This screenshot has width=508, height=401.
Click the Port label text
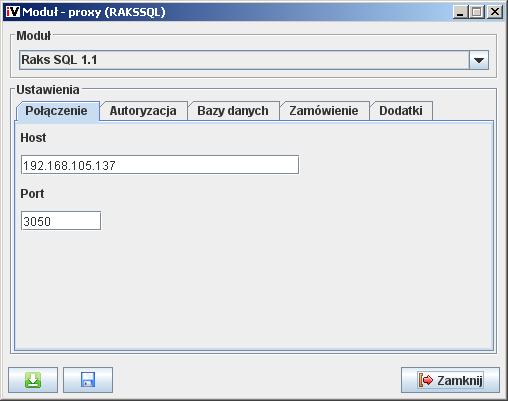coord(32,194)
